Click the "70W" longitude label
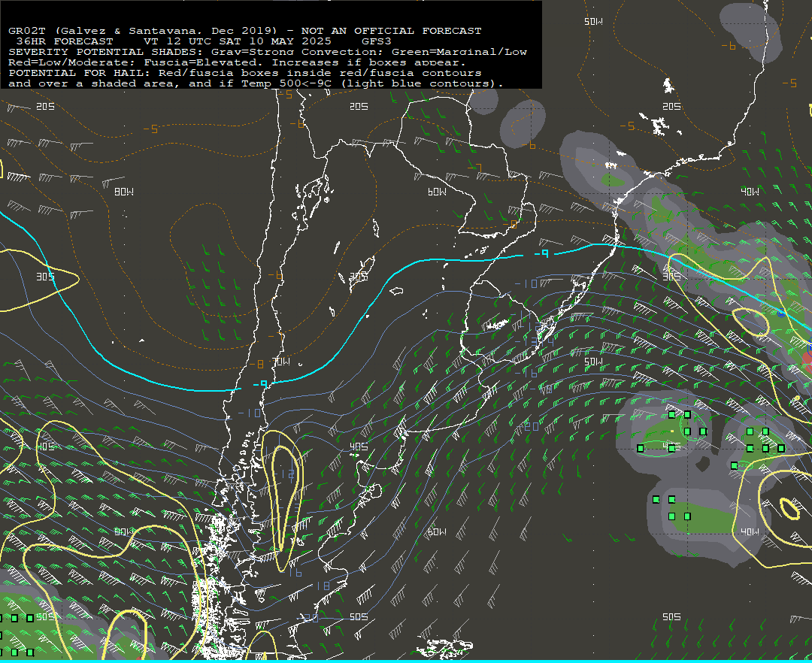 click(x=280, y=362)
